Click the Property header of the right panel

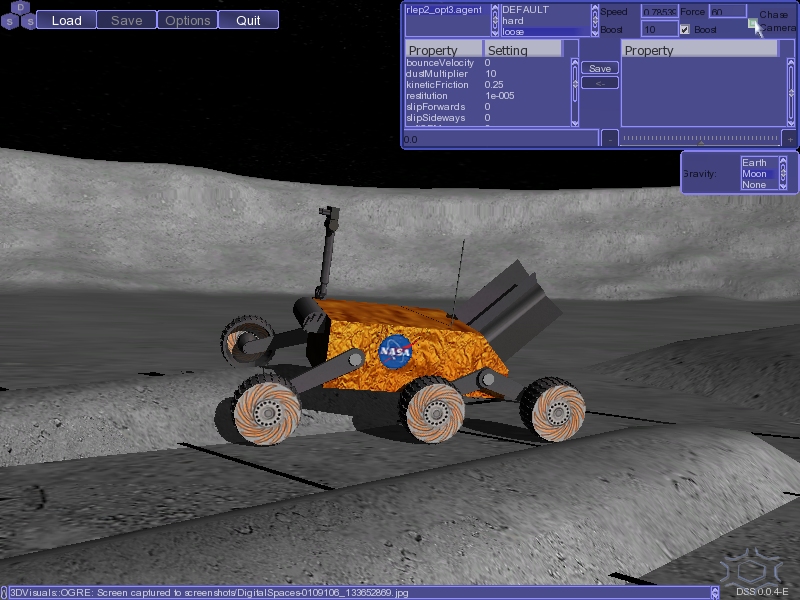click(x=700, y=50)
